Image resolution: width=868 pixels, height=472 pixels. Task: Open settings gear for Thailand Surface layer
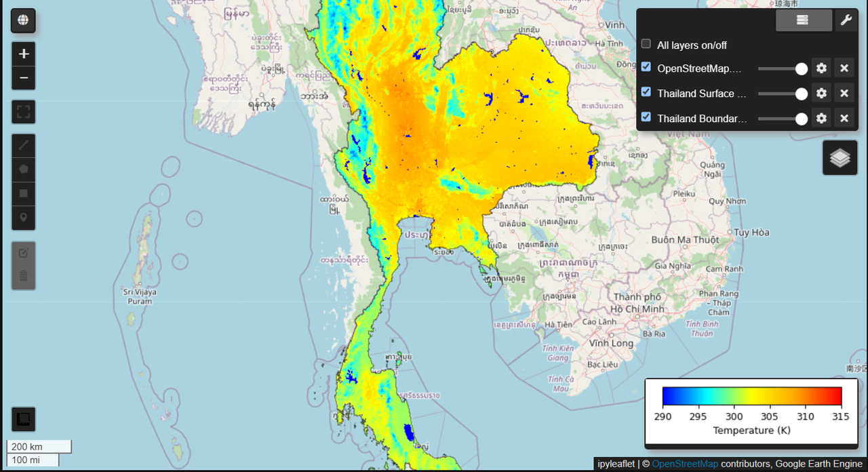[821, 94]
